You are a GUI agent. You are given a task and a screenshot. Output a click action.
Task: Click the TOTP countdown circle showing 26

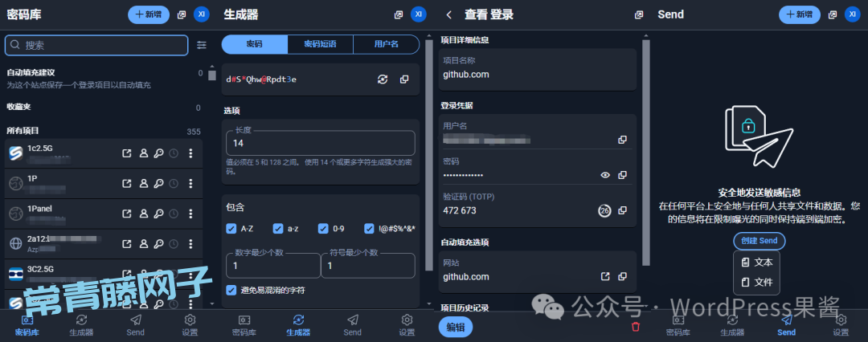pyautogui.click(x=604, y=210)
